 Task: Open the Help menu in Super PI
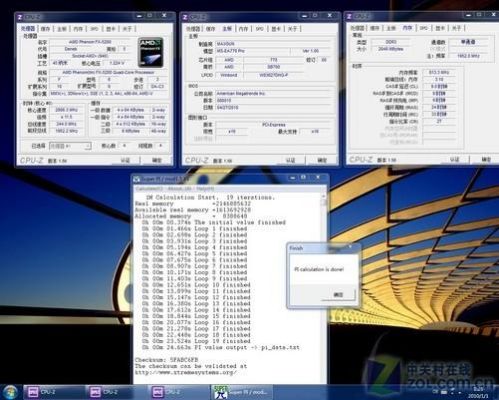click(205, 189)
